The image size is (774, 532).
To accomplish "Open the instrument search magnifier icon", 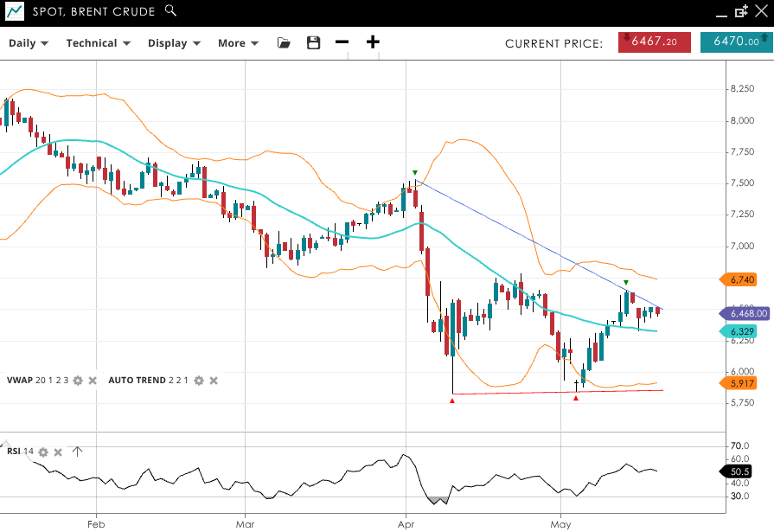I will (170, 11).
